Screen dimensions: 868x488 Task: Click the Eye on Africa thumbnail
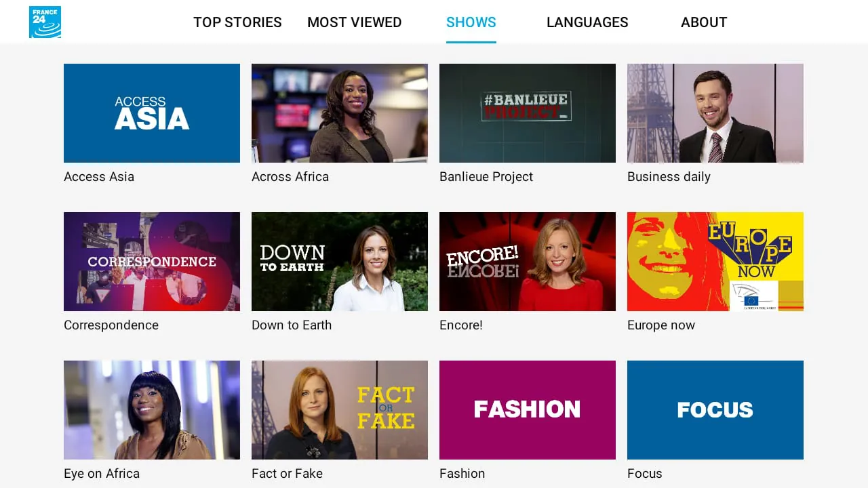point(151,409)
